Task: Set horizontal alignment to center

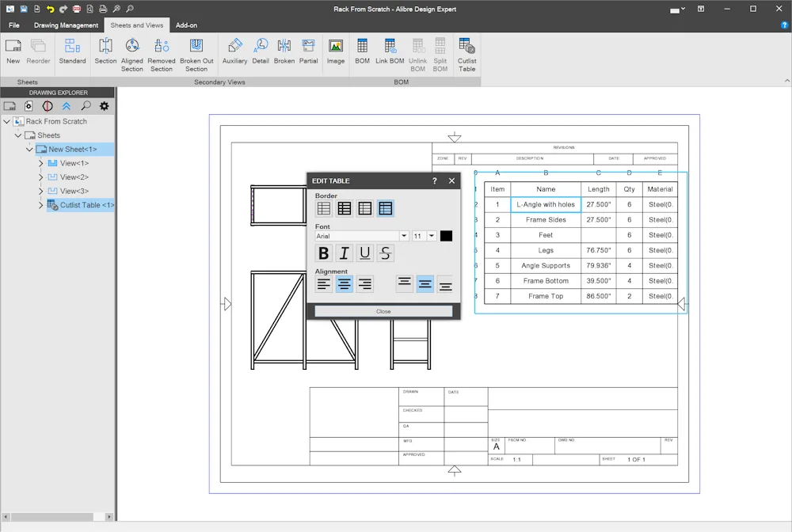Action: (x=345, y=284)
